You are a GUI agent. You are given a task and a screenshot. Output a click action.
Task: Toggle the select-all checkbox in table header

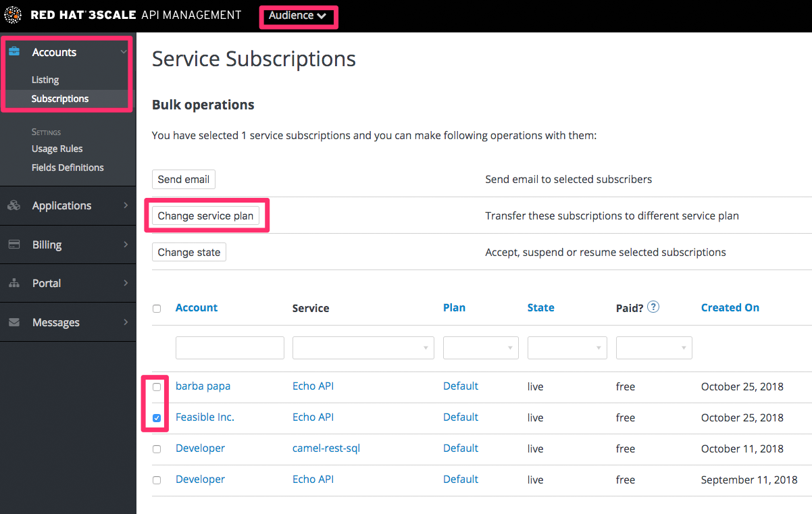click(157, 309)
